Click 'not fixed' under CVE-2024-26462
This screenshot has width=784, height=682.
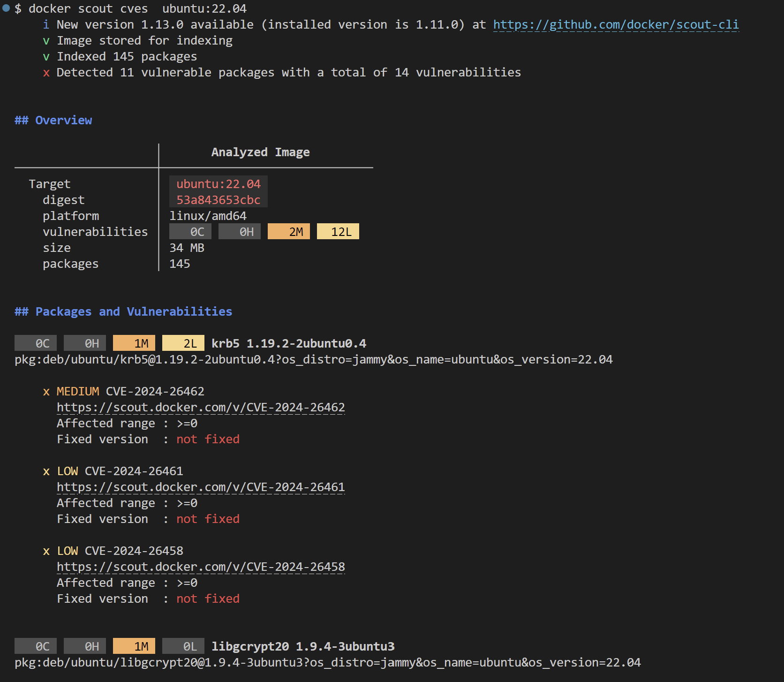coord(208,439)
